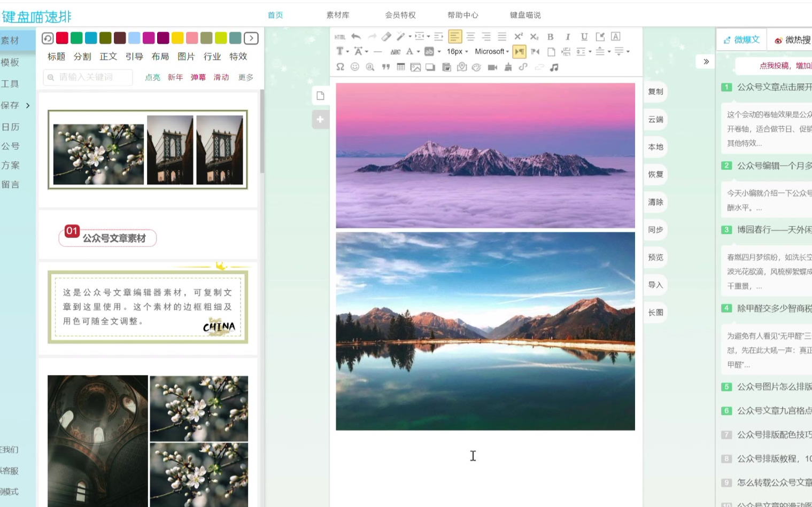Expand the color palette with right chevron

(x=251, y=38)
